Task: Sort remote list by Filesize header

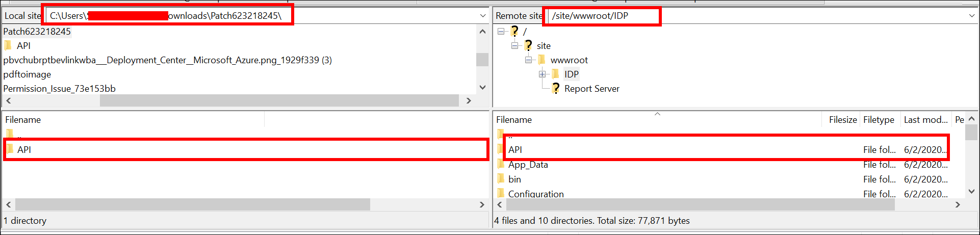Action: tap(842, 120)
